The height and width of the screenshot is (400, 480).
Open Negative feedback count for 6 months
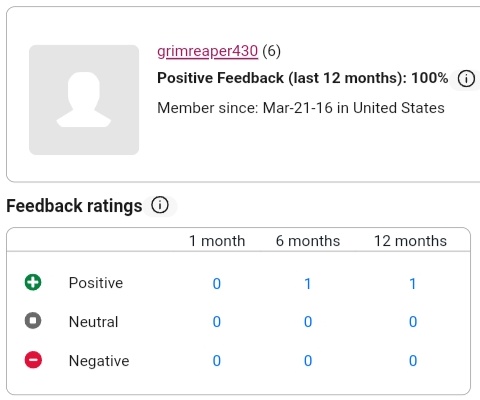(x=308, y=361)
